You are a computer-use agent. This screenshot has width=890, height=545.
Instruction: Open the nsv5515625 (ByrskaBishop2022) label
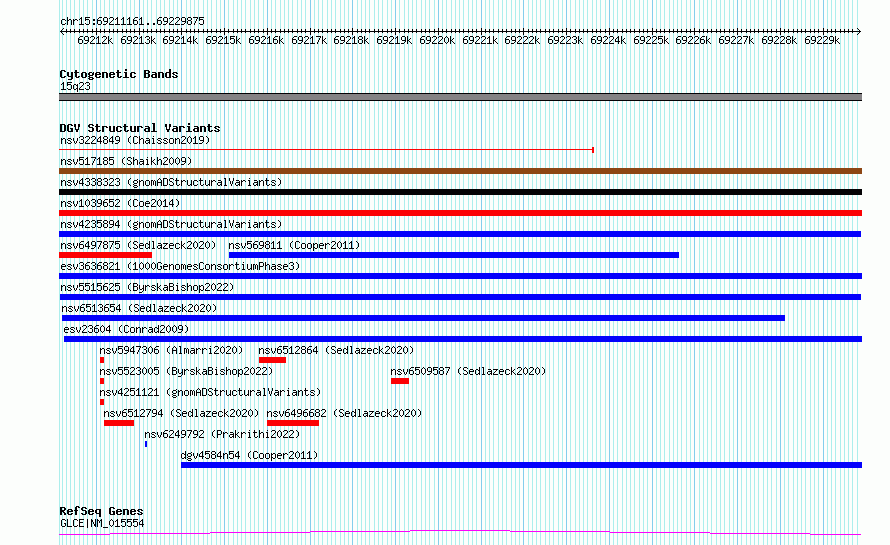pyautogui.click(x=147, y=287)
